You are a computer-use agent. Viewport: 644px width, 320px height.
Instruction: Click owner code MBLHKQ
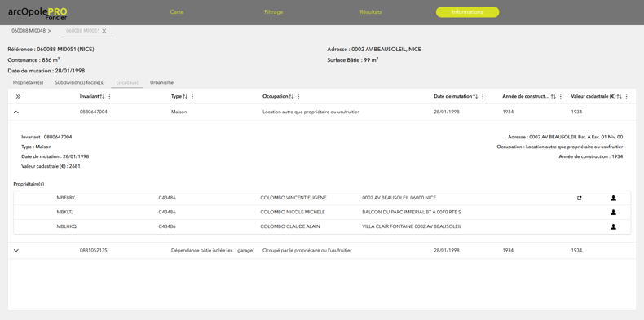(67, 226)
